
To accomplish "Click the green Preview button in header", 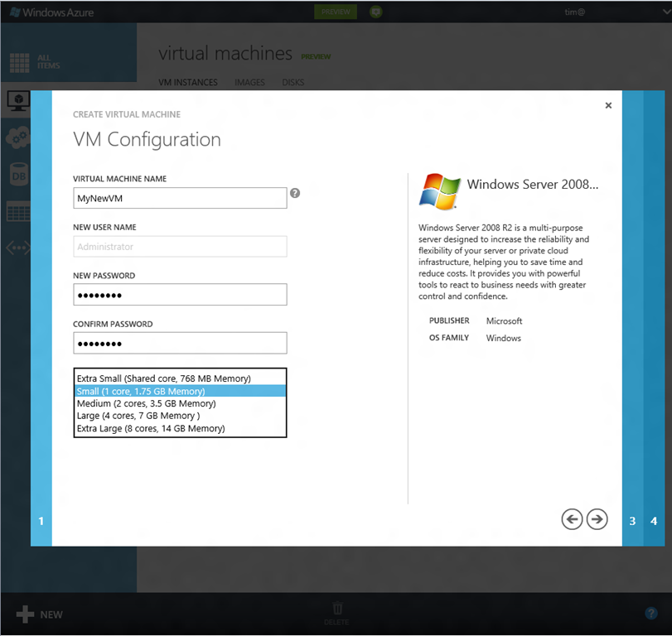I will [336, 12].
